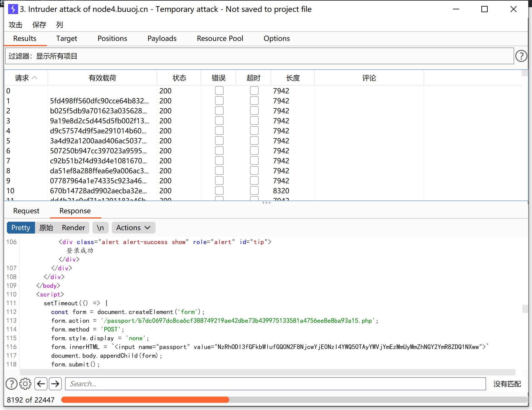Open the 列 columns menu
This screenshot has height=410, width=532.
[x=59, y=25]
